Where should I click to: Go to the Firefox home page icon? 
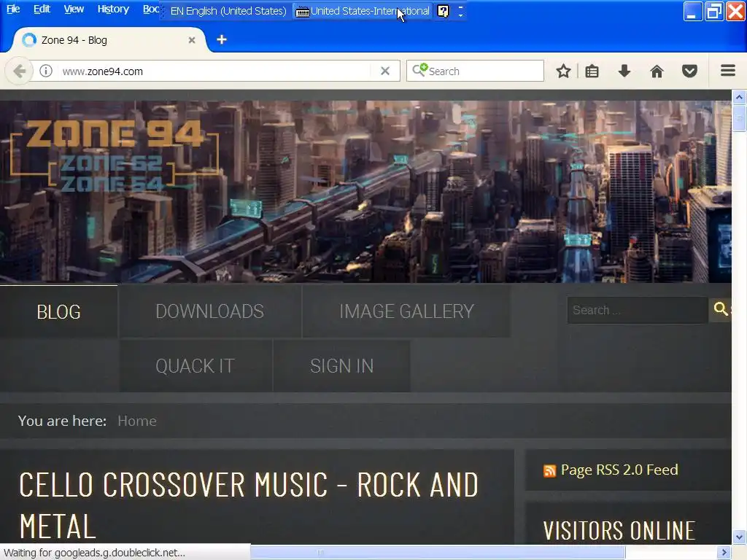[x=657, y=71]
